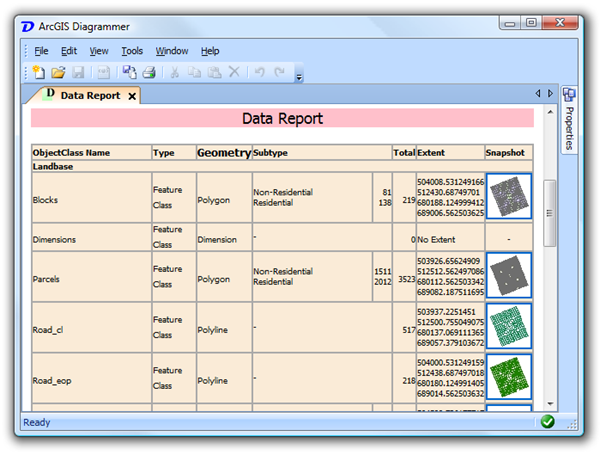600x455 pixels.
Task: Open the File menu
Action: (x=41, y=50)
